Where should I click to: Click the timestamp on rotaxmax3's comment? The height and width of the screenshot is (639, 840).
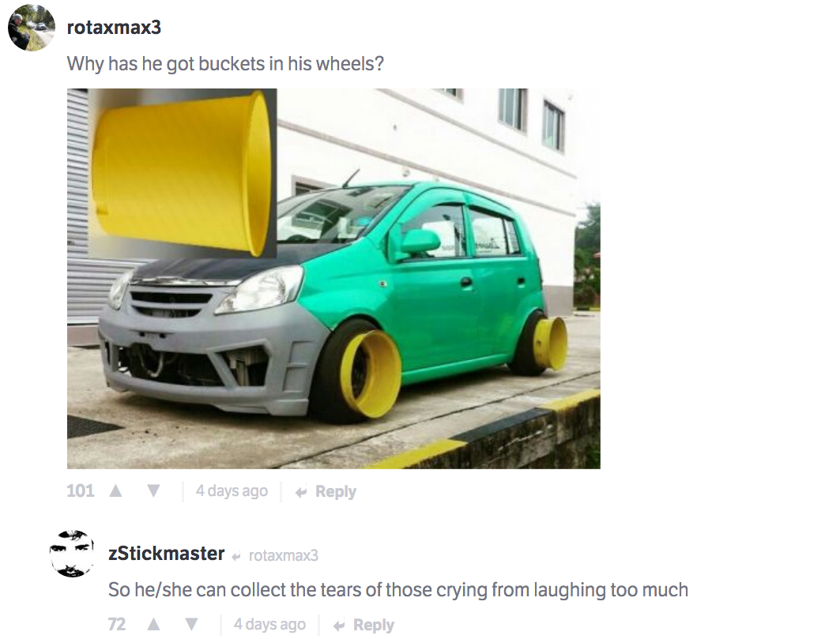click(232, 491)
